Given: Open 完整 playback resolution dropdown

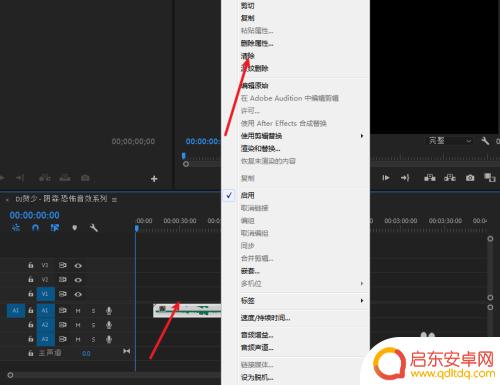Looking at the screenshot, I should pyautogui.click(x=450, y=141).
